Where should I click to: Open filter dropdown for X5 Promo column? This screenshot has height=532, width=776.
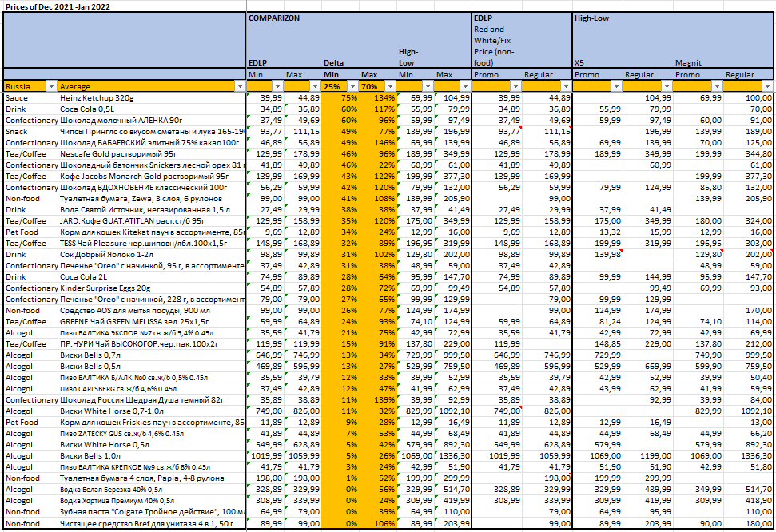pos(616,86)
